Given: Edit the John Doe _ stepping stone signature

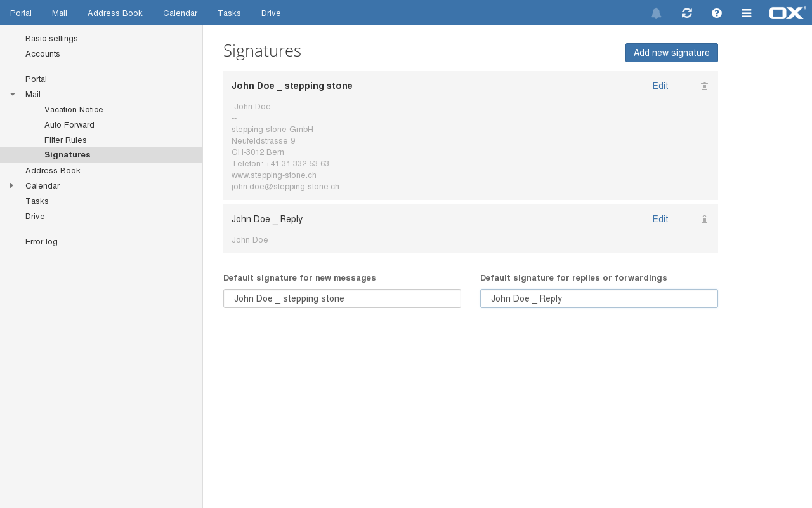Looking at the screenshot, I should tap(660, 86).
